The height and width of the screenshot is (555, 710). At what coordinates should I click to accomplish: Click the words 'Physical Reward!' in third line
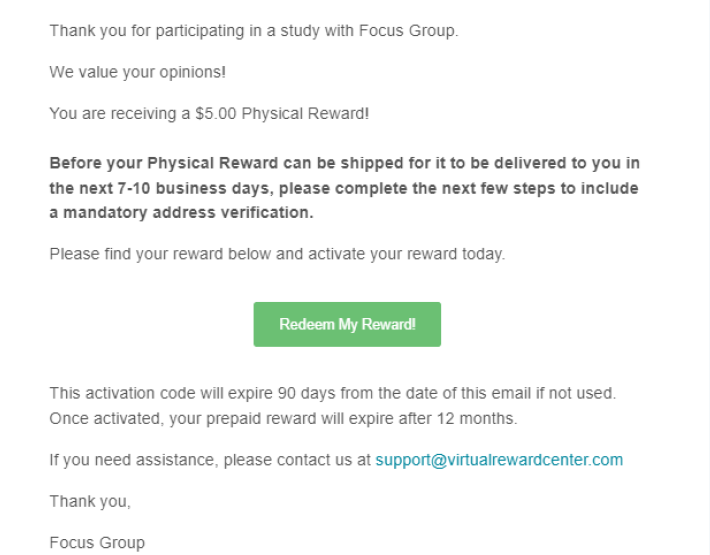[305, 113]
